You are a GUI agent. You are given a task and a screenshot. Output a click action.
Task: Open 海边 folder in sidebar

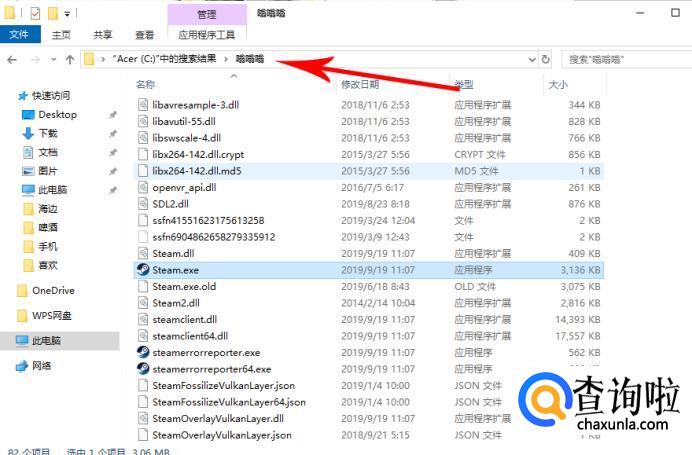pos(40,209)
